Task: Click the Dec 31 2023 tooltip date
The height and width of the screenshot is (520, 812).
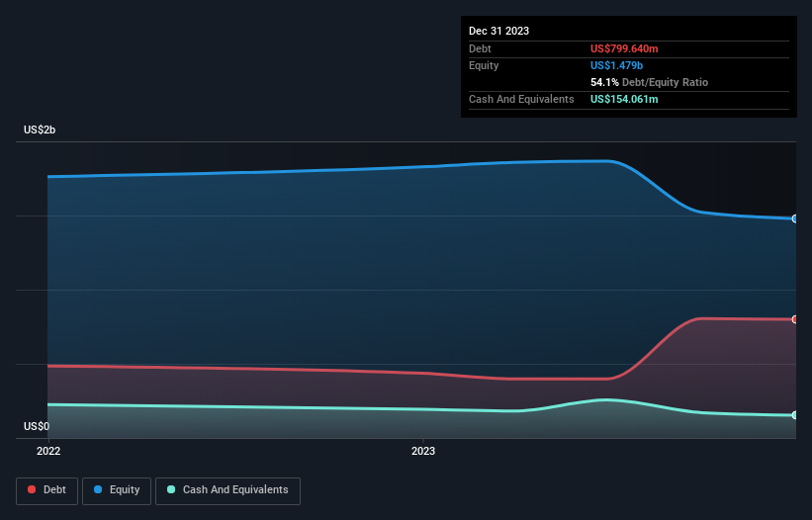Action: click(498, 31)
